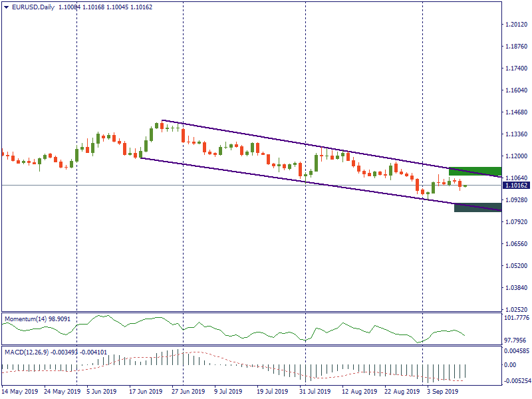Click the 14 May 2019 date label
Viewport: 532px width, 399px height.
[x=18, y=392]
